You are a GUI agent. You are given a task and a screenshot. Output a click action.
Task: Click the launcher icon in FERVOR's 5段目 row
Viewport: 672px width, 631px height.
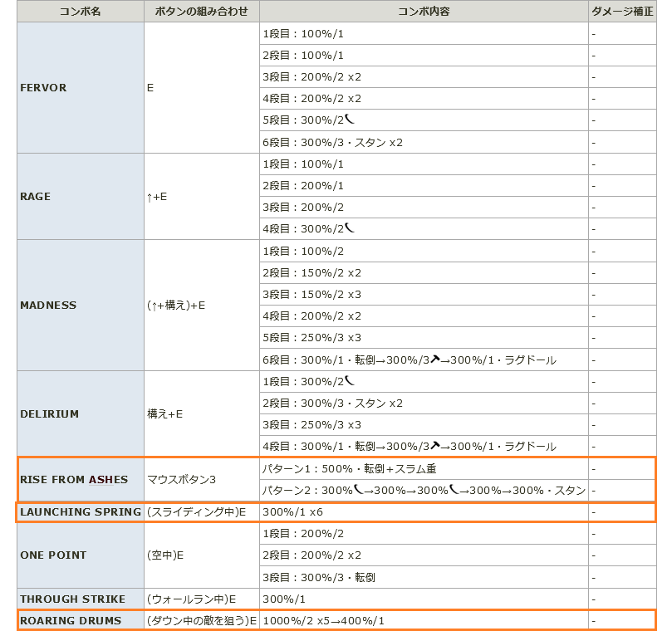pyautogui.click(x=350, y=119)
